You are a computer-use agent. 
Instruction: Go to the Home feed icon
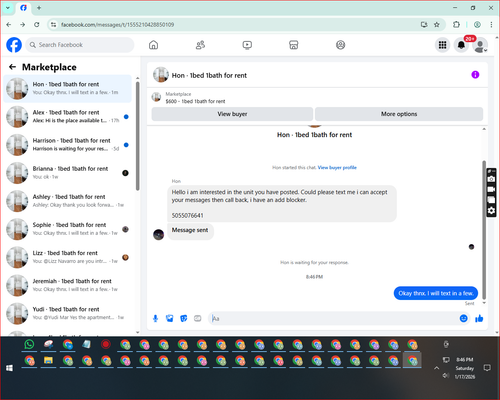click(153, 45)
